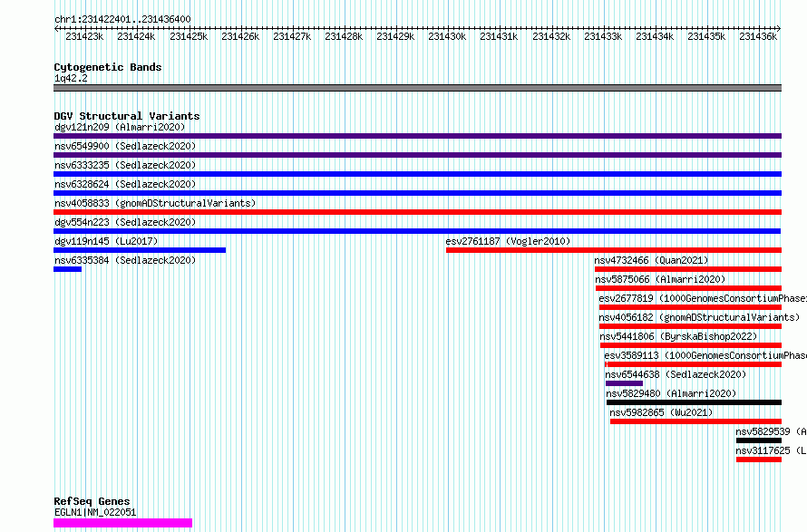Select the red nsv5875066 variant bar
Viewport: 807px width, 532px height.
[688, 288]
